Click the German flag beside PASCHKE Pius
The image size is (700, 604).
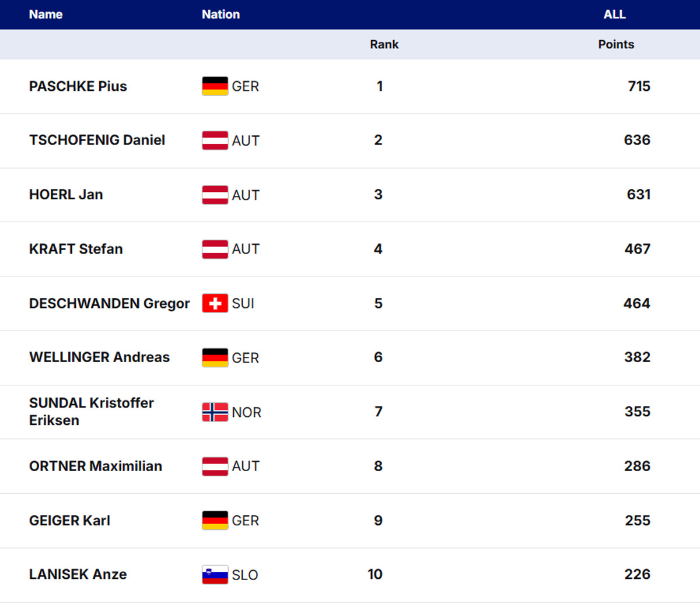pos(215,86)
